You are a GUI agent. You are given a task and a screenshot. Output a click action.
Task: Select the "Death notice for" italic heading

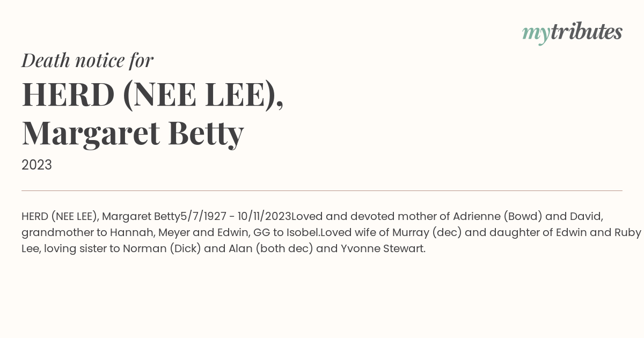[x=87, y=61]
